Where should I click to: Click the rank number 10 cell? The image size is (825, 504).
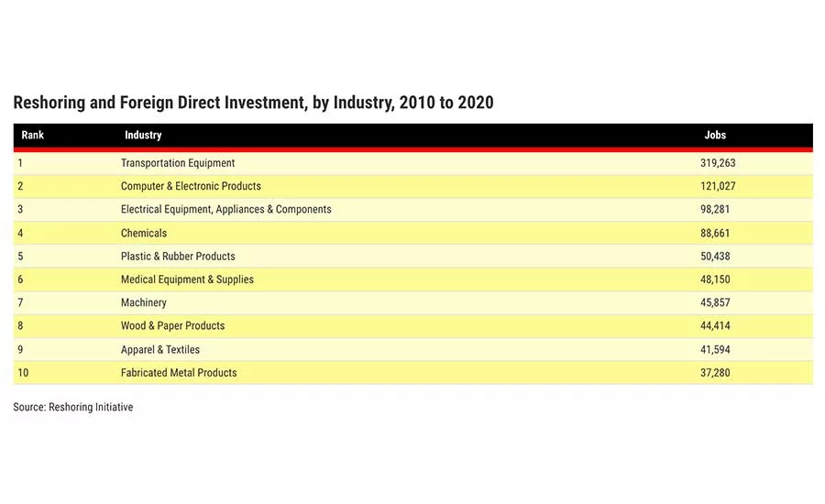point(23,372)
